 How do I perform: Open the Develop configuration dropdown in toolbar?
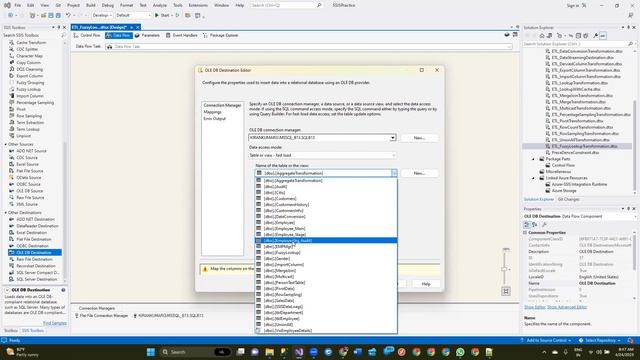tap(102, 15)
